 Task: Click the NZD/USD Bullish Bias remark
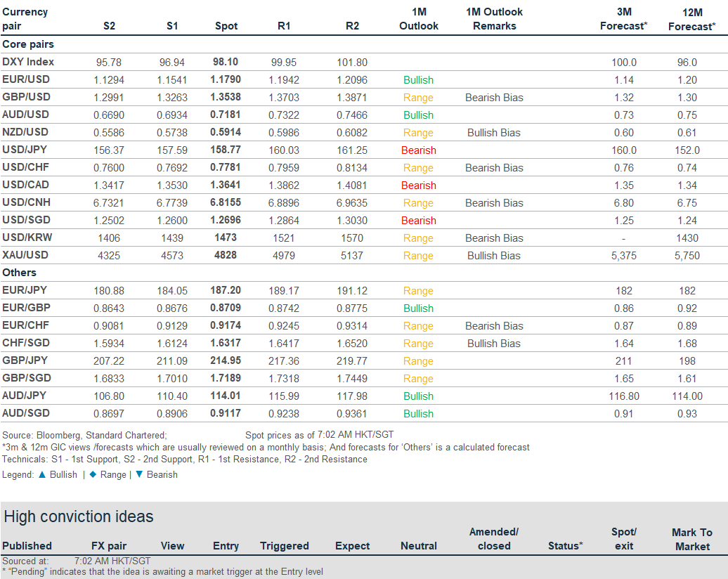494,133
